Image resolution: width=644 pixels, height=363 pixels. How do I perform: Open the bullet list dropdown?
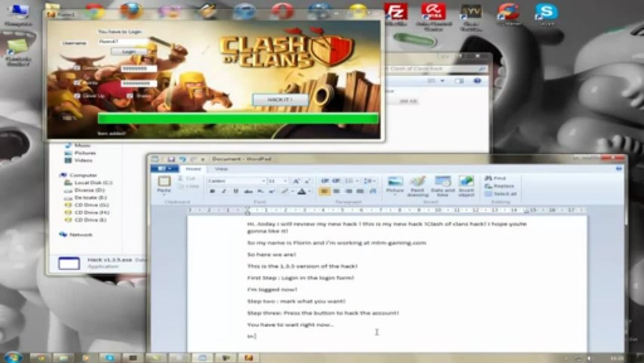(x=357, y=181)
